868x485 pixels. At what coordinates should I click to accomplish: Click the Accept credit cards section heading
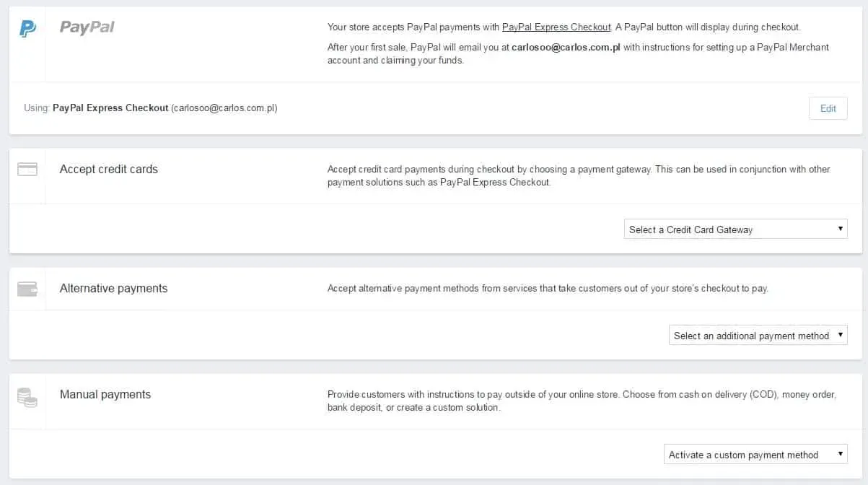coord(108,169)
